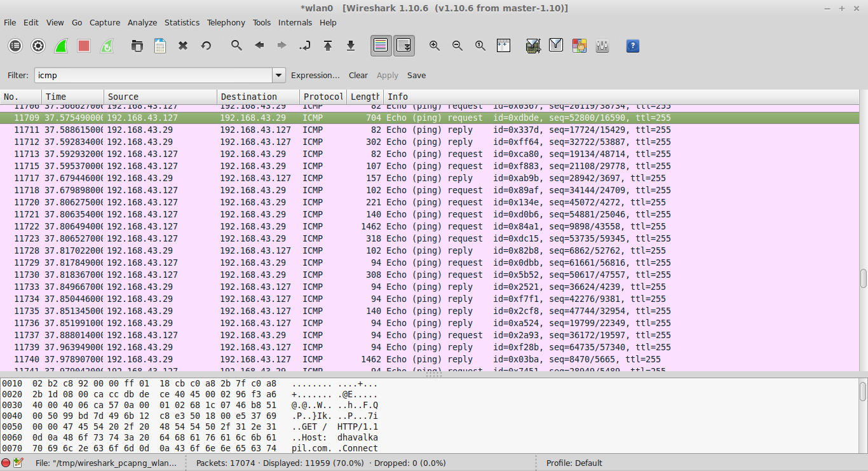Image resolution: width=868 pixels, height=471 pixels.
Task: Toggle auto scroll in live capture
Action: pyautogui.click(x=404, y=46)
